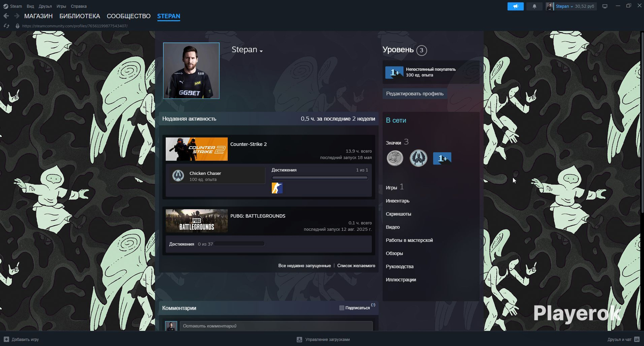Switch to the БИБЛИОТЕКА tab

point(80,16)
